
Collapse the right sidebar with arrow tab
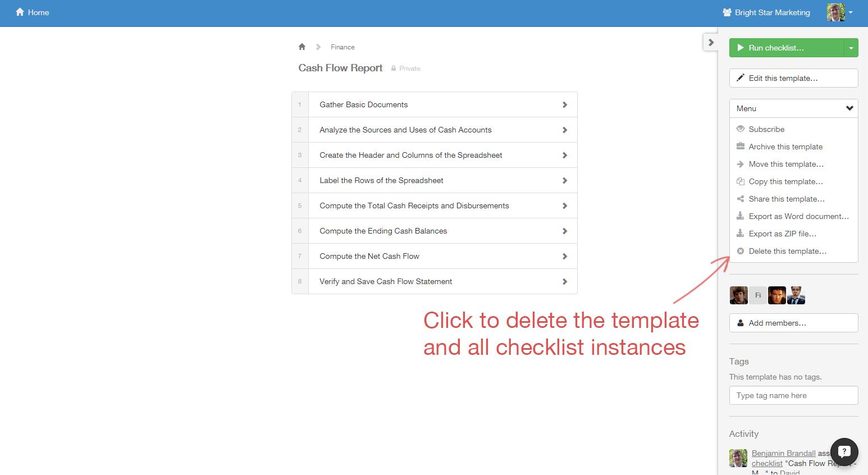[711, 43]
